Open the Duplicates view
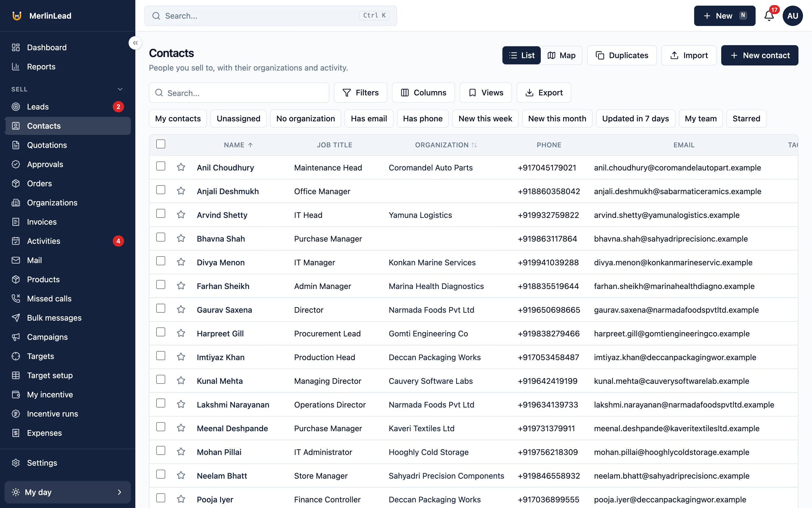This screenshot has width=812, height=508. [x=622, y=55]
